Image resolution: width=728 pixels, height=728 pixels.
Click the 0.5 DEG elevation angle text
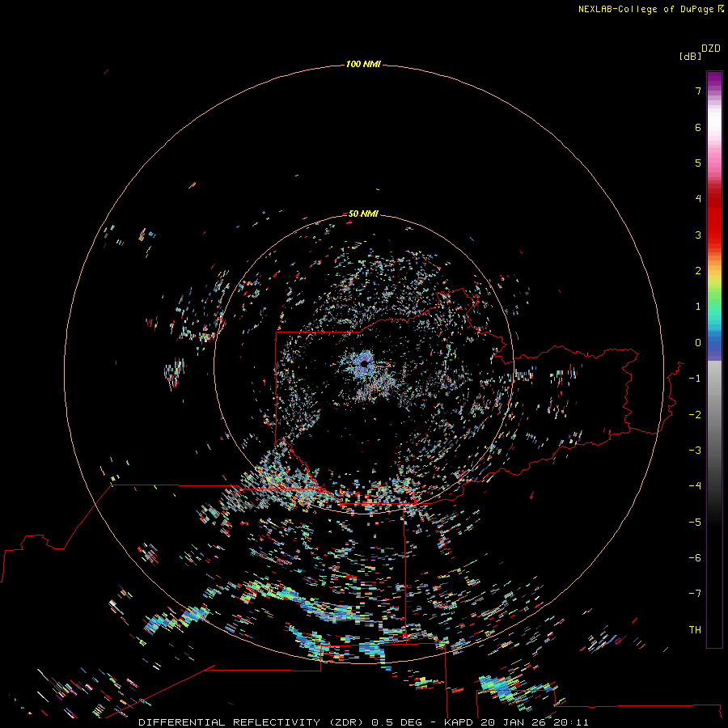click(x=397, y=722)
